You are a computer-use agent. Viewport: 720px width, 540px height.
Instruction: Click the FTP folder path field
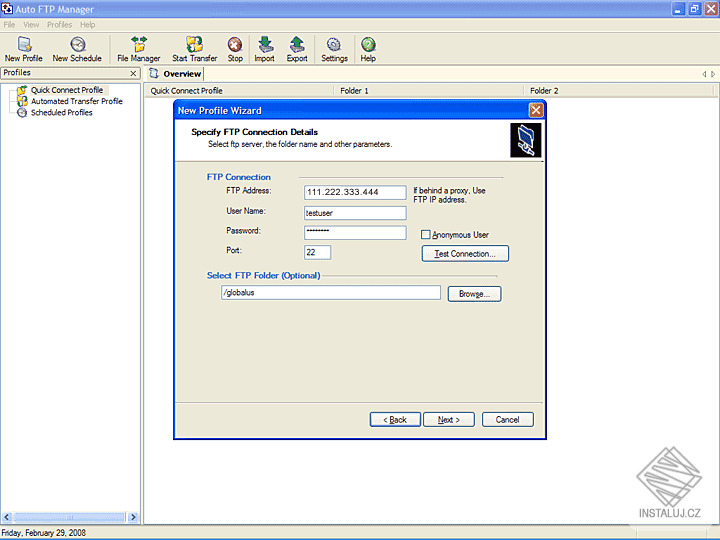pyautogui.click(x=331, y=292)
